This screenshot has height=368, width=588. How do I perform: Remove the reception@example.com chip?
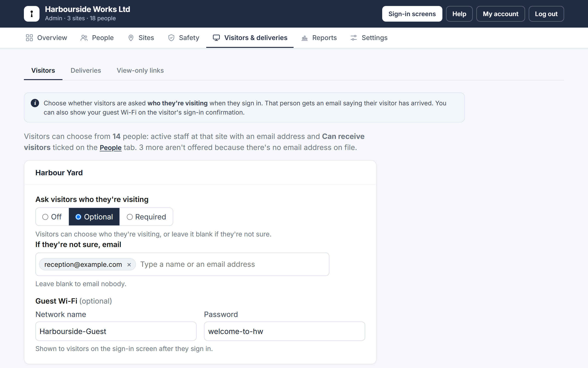coord(129,264)
